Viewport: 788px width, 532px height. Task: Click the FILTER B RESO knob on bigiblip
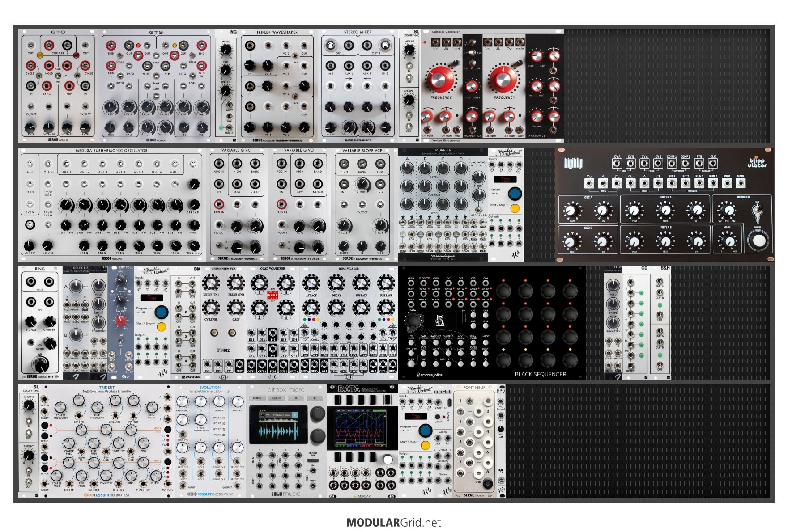point(665,241)
